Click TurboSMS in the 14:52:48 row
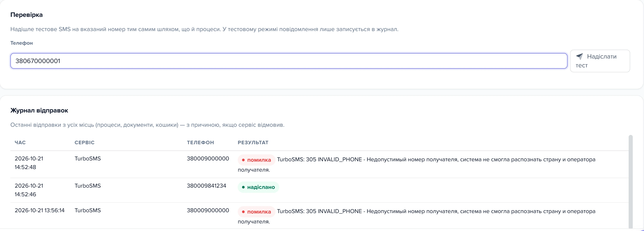 (88, 158)
